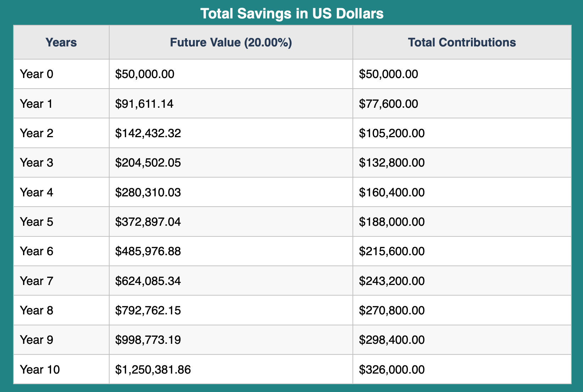Select the $91,611.14 future value cell
Image resolution: width=583 pixels, height=392 pixels.
coord(144,104)
